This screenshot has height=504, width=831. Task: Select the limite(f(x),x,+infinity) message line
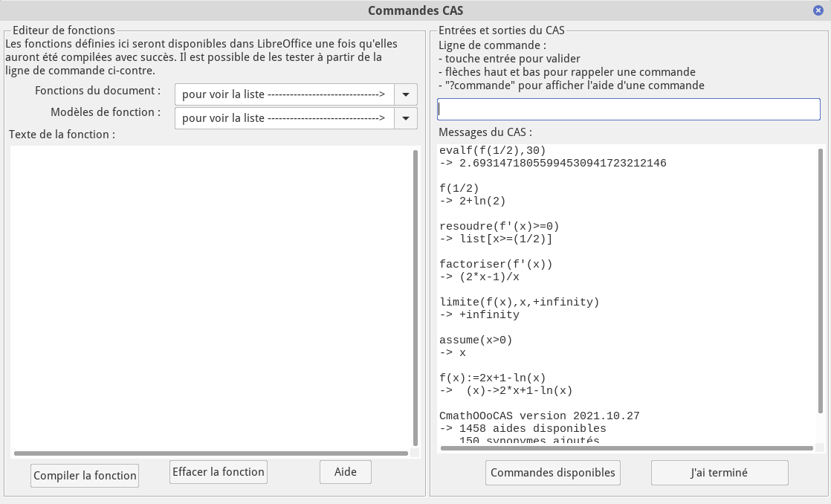pos(519,302)
